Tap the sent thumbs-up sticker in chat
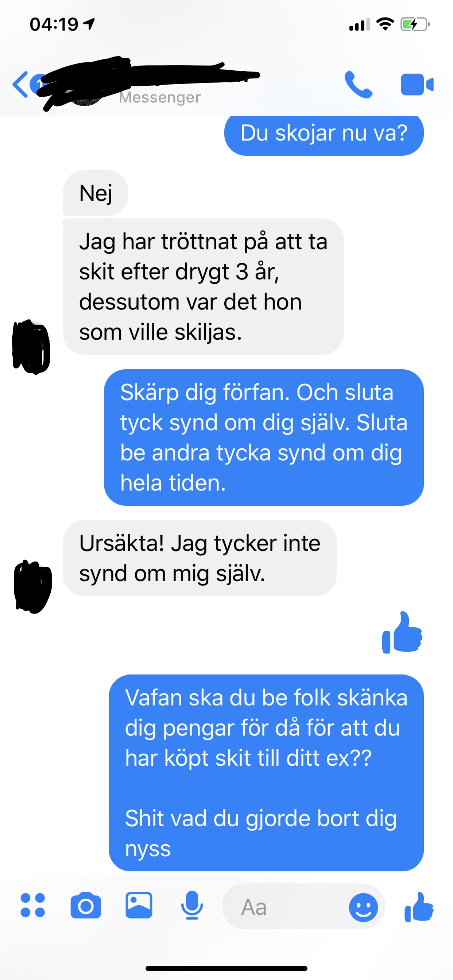The width and height of the screenshot is (453, 980). 402,633
